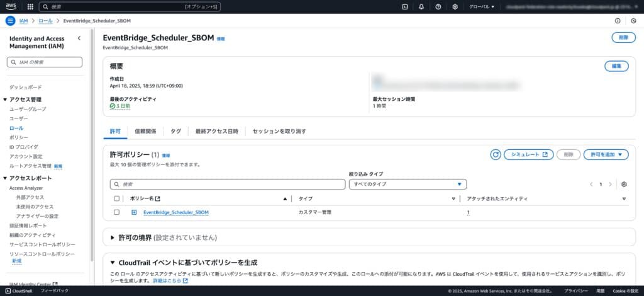This screenshot has width=644, height=296.
Task: Open ポリシー in the sidebar
Action: (x=19, y=137)
